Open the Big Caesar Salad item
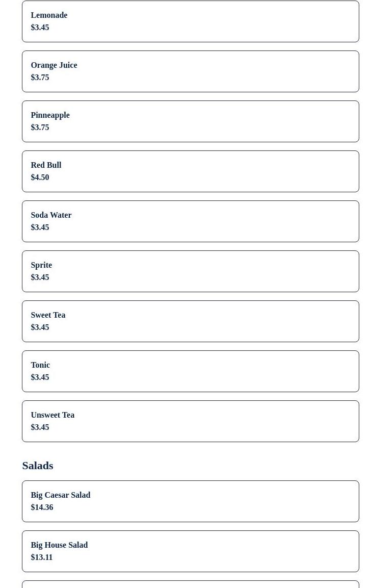The height and width of the screenshot is (588, 371). [190, 501]
